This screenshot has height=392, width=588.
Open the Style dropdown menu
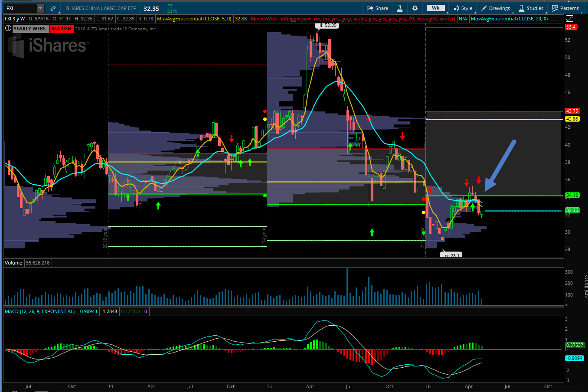(463, 8)
